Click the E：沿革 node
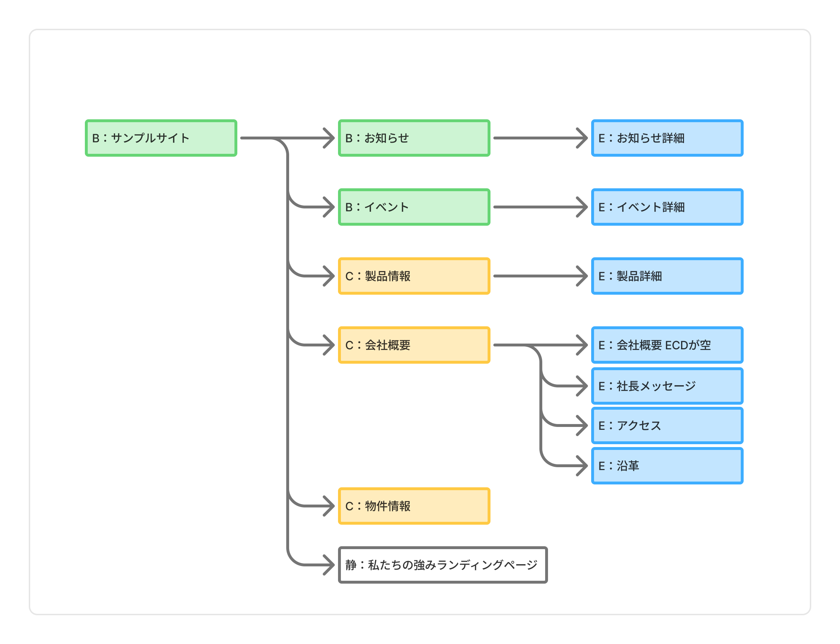 click(667, 466)
